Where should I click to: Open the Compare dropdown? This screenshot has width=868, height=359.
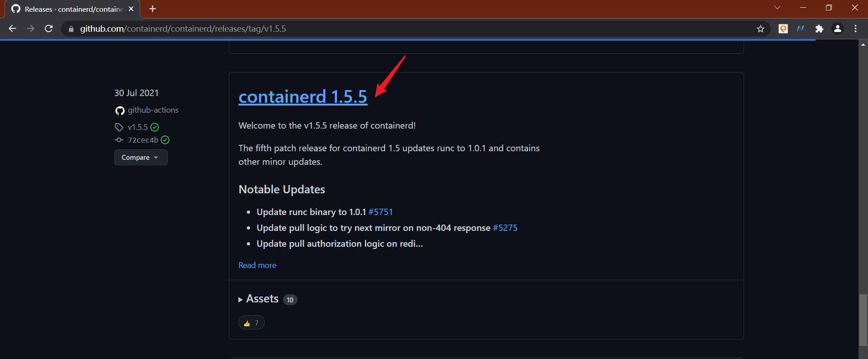(141, 158)
